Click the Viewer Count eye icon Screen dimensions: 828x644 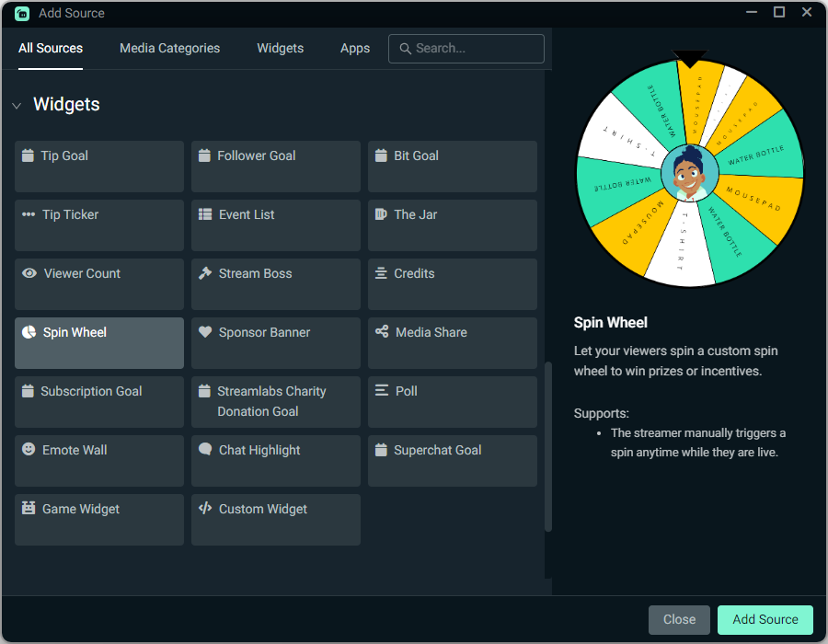(29, 273)
